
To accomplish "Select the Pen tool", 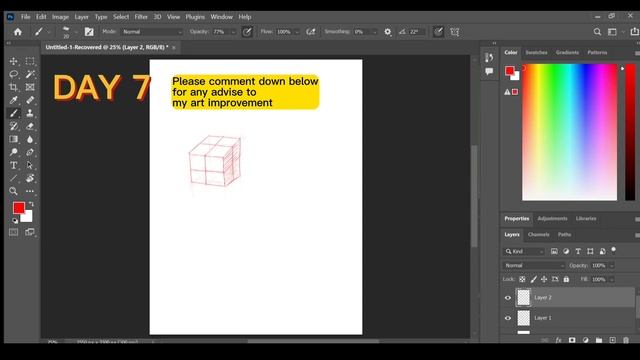I will tap(30, 152).
